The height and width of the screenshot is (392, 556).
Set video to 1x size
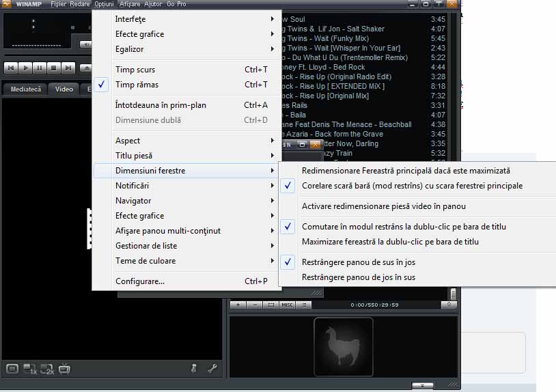tap(30, 369)
